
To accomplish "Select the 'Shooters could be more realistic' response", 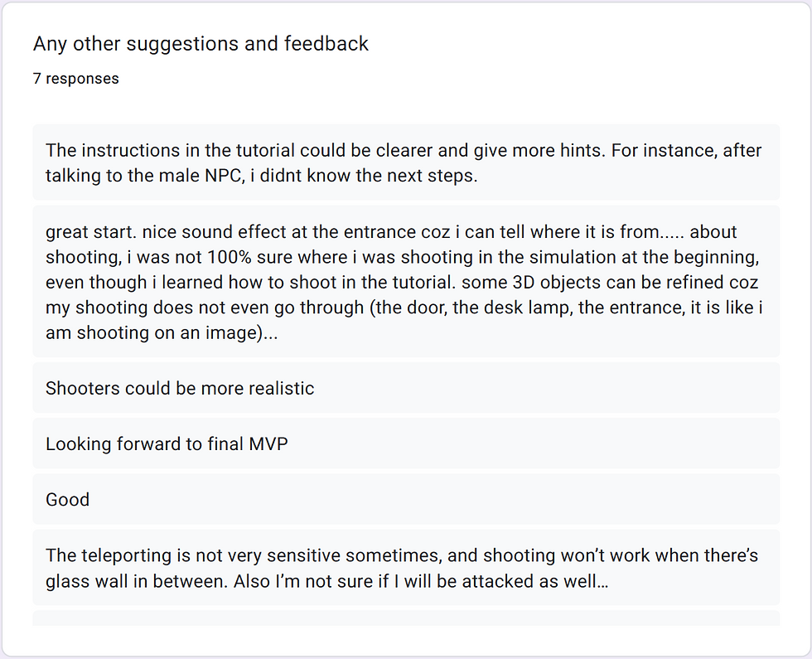I will tap(406, 388).
